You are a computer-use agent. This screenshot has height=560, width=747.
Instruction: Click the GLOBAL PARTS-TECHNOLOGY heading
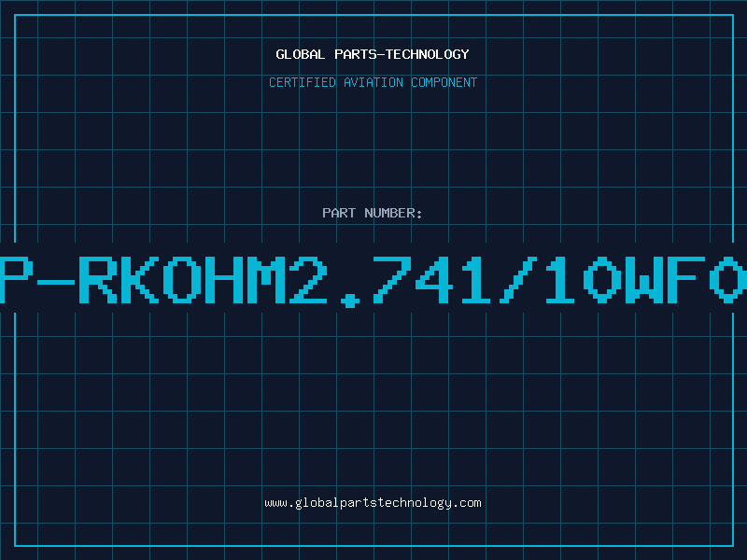(373, 54)
